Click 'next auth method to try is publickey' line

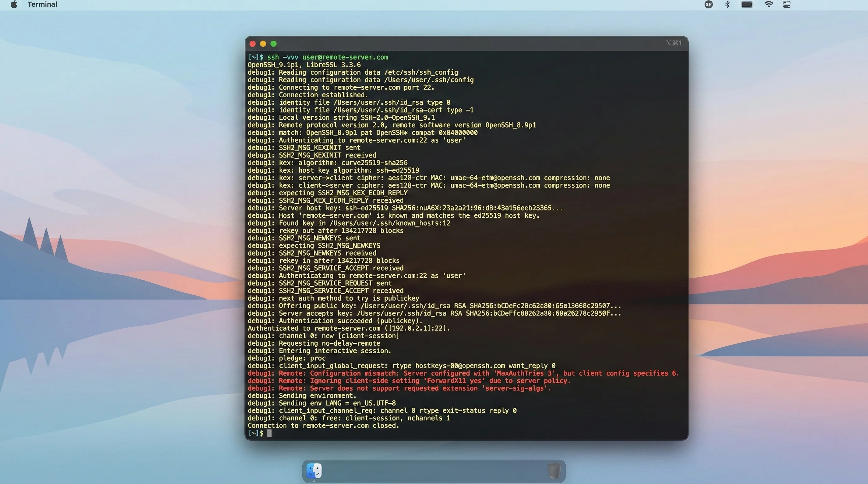[333, 298]
